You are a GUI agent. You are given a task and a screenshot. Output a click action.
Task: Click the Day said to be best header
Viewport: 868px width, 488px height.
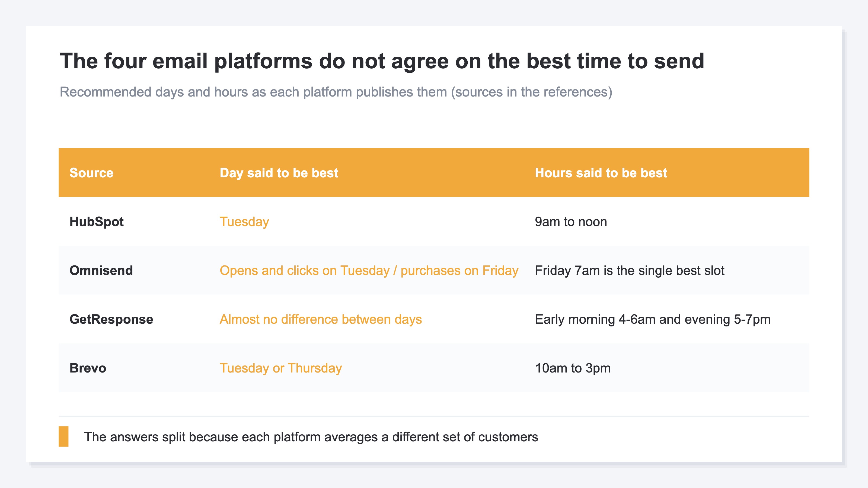pos(279,173)
